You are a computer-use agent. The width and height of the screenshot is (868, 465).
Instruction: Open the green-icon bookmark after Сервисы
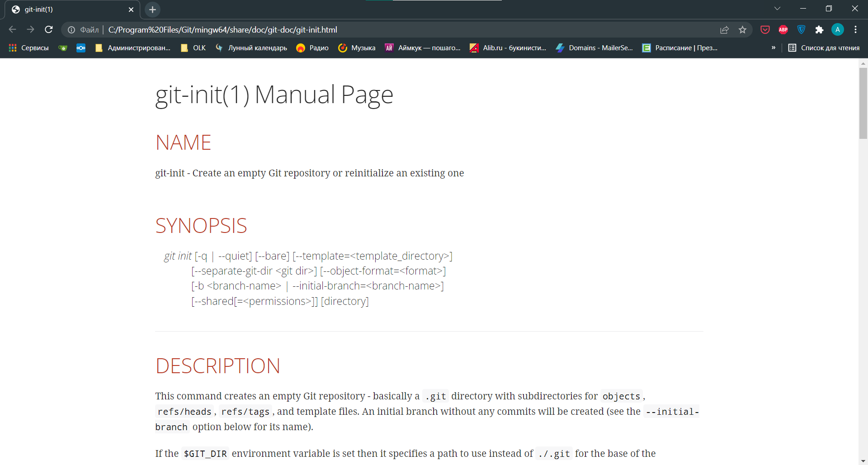point(63,47)
